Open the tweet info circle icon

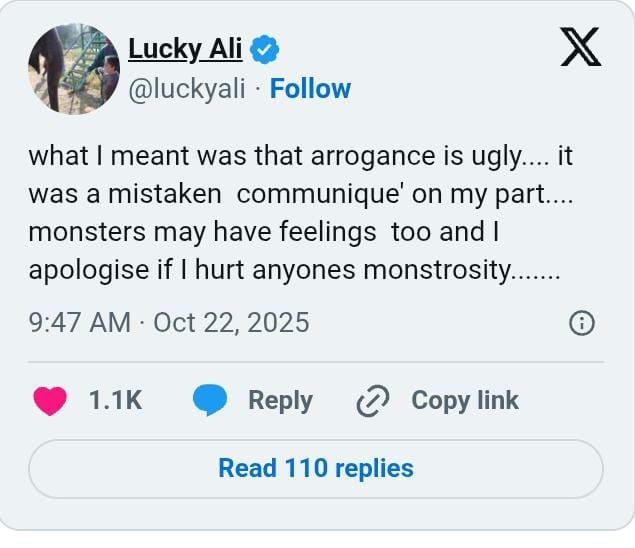point(581,323)
